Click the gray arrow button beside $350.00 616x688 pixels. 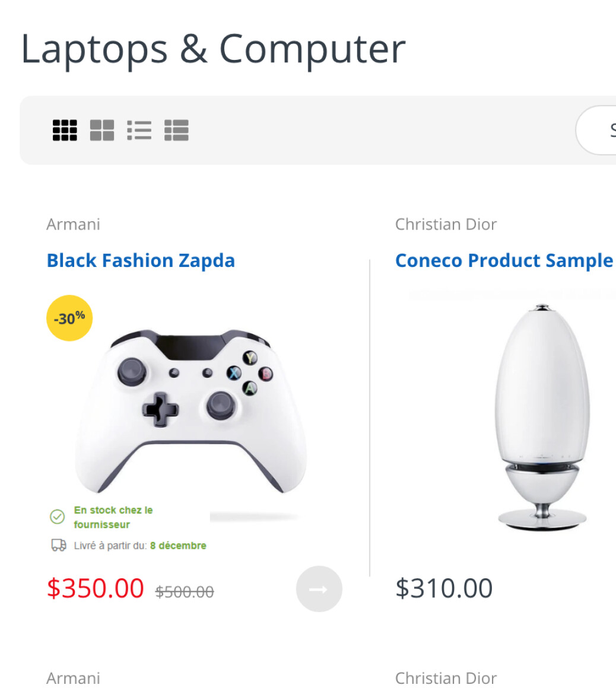(319, 589)
